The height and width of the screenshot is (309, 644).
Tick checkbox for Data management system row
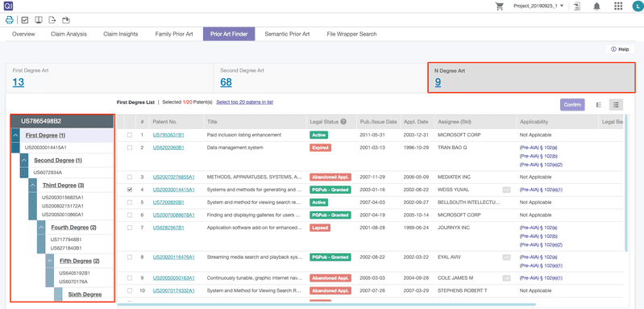click(x=130, y=148)
